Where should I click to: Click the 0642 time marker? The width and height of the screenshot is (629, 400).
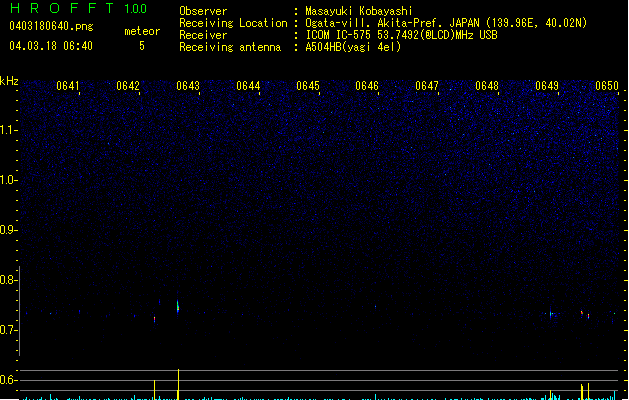click(128, 86)
